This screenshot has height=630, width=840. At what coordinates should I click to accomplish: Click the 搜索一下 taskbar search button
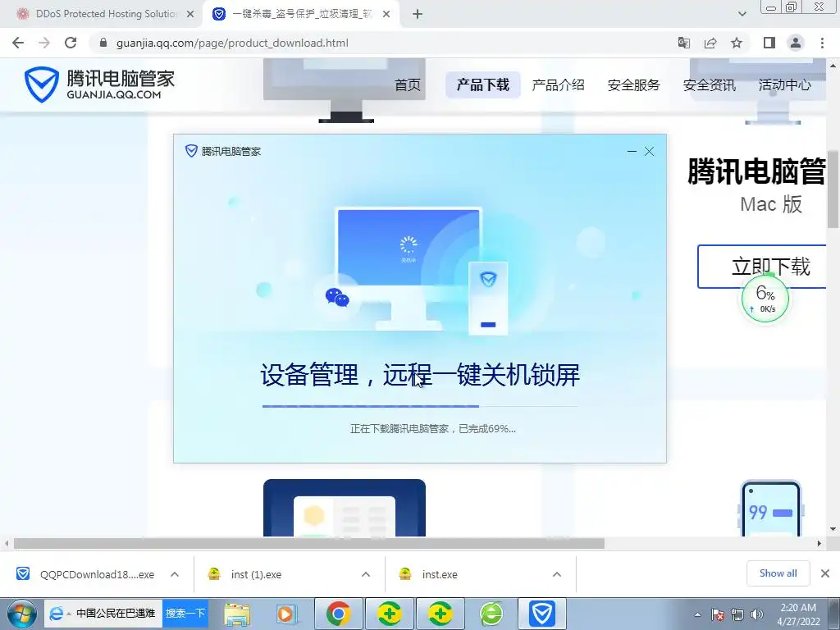click(185, 614)
